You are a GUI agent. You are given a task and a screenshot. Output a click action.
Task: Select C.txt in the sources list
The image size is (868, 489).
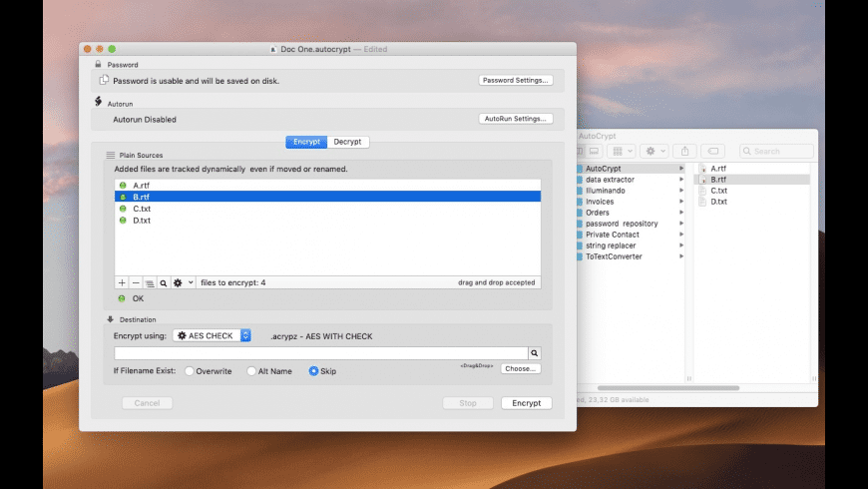tap(327, 209)
